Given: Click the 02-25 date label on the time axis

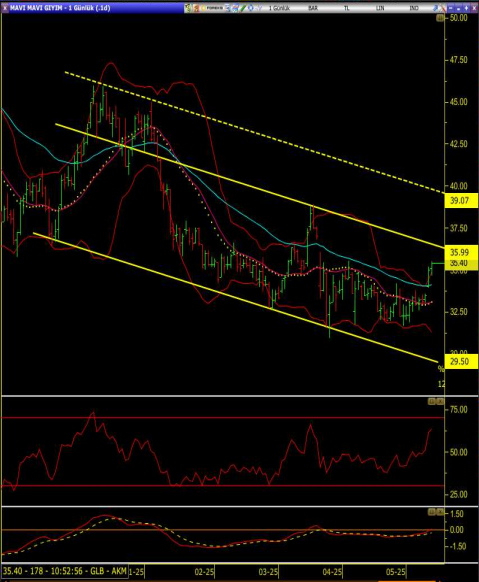Looking at the screenshot, I should click(x=204, y=572).
